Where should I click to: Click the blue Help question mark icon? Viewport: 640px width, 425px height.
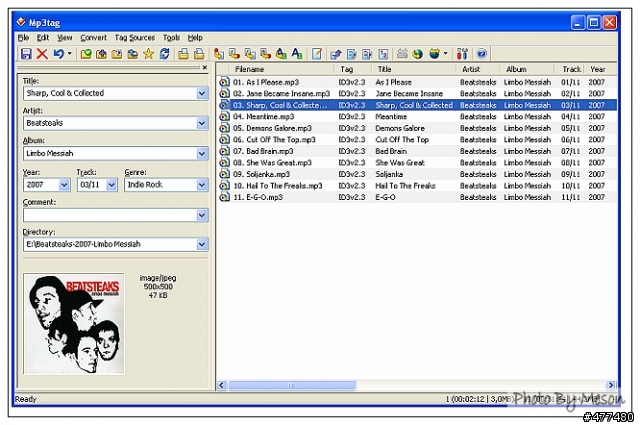482,54
